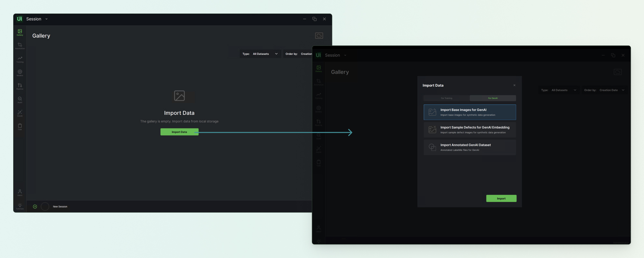Click the annotated dataset icon in dialog
This screenshot has height=258, width=644.
(432, 147)
